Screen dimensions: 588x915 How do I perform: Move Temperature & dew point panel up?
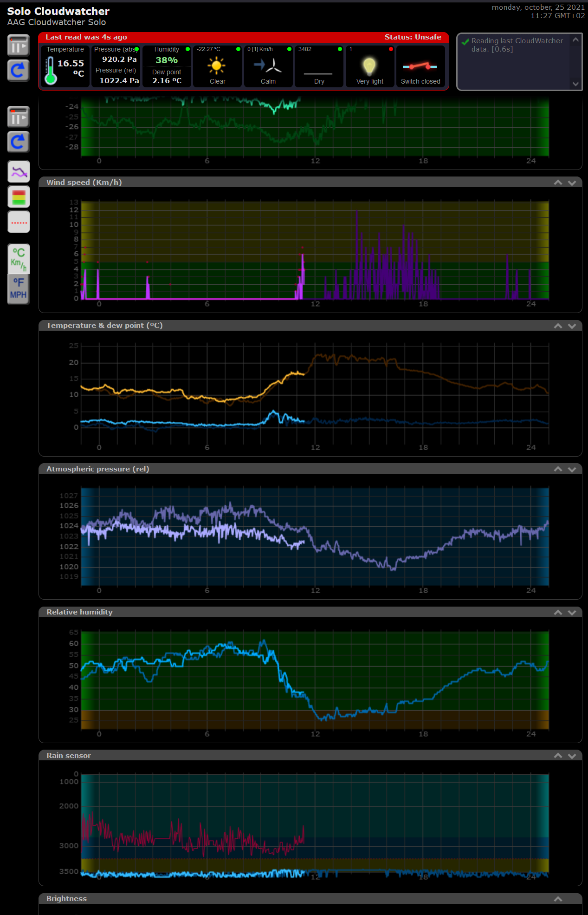tap(558, 326)
